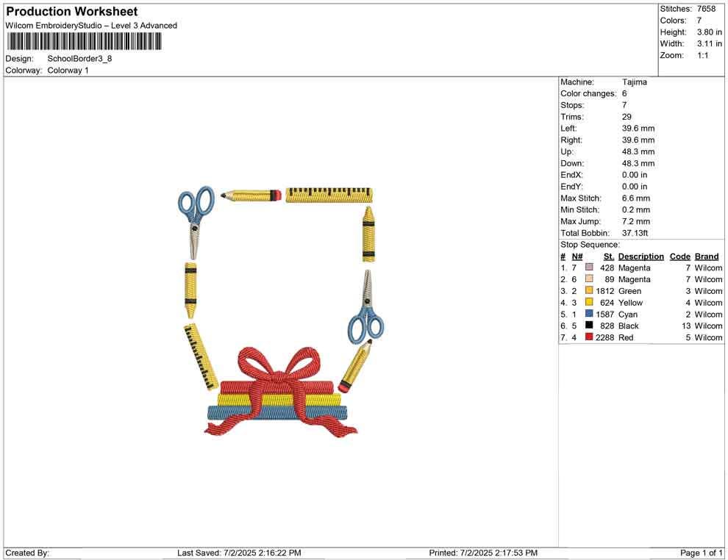Select the diagonal pencil at bottom-right of border
Viewport: 728px width, 560px height.
(x=354, y=367)
